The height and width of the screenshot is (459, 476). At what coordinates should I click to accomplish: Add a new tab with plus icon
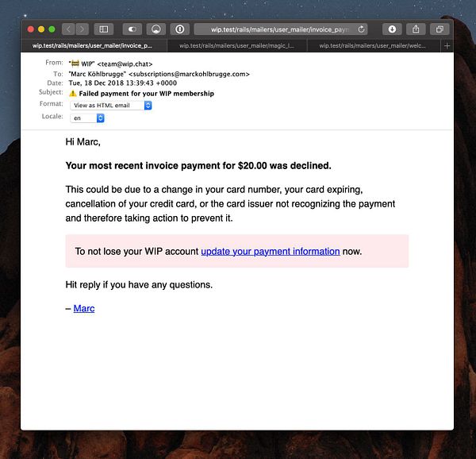tap(447, 46)
